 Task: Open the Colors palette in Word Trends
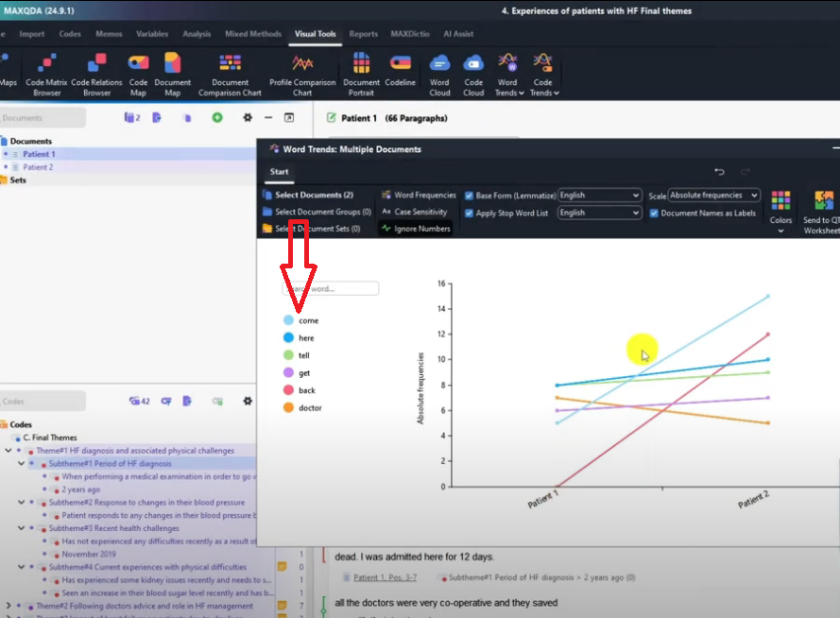(780, 212)
